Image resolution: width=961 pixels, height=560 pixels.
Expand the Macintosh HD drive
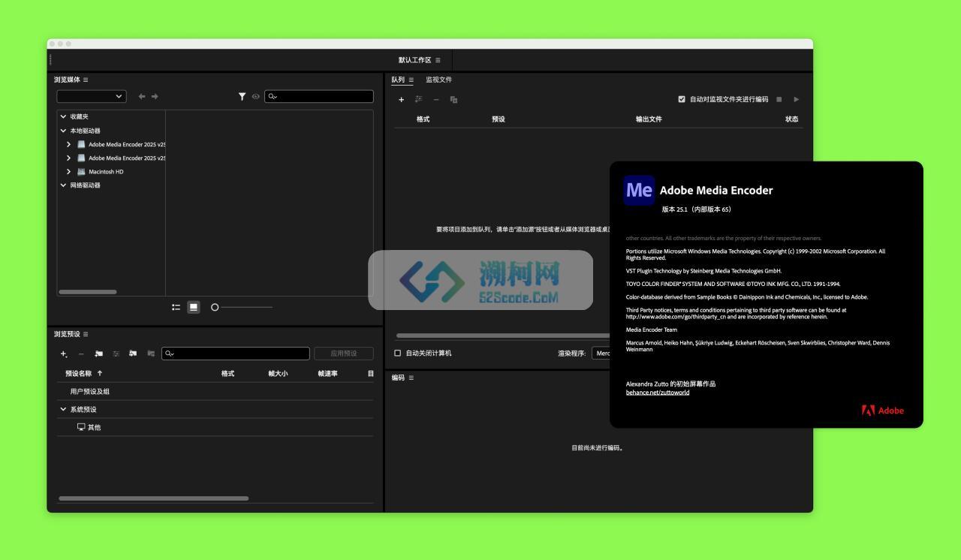pyautogui.click(x=69, y=171)
